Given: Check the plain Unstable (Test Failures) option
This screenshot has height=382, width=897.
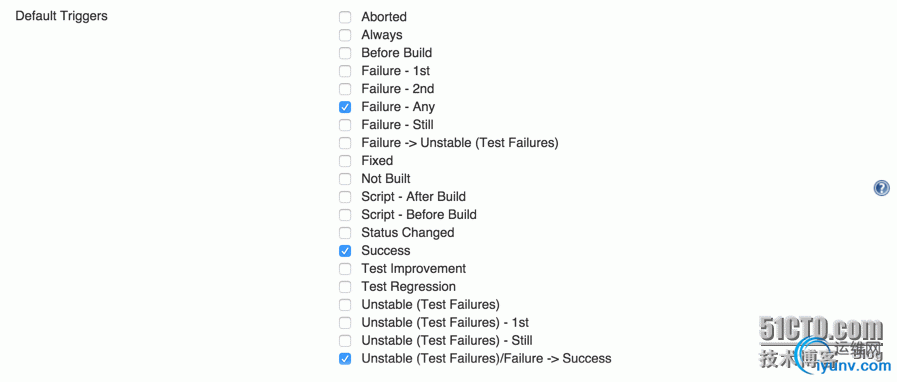Looking at the screenshot, I should pyautogui.click(x=345, y=305).
